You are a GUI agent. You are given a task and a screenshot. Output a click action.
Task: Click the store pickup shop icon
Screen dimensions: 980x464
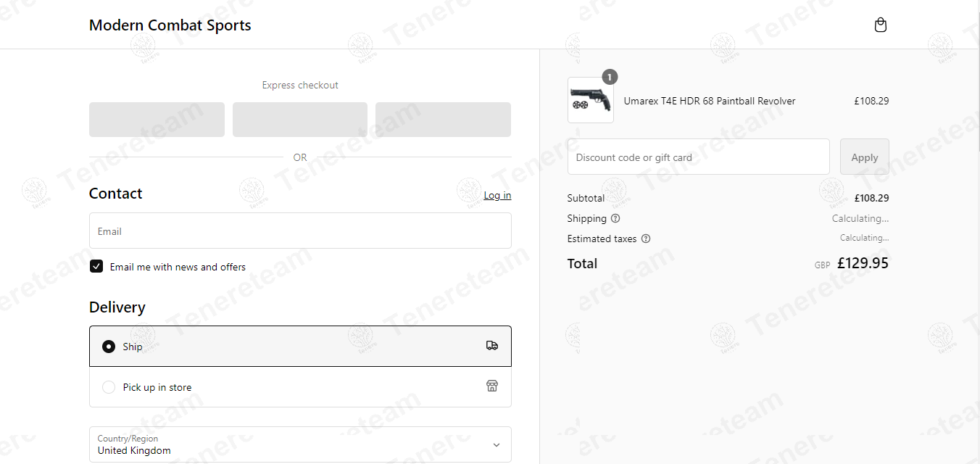pos(492,386)
